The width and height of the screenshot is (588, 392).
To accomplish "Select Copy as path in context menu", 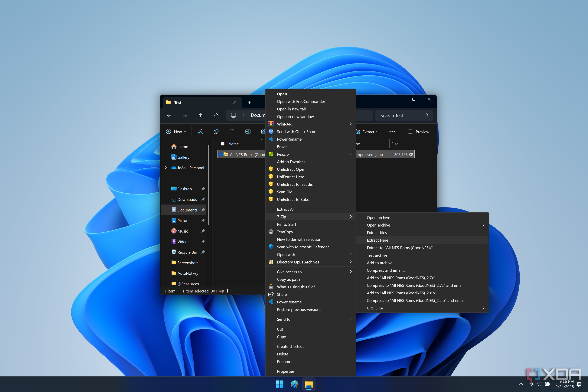I will pos(288,279).
